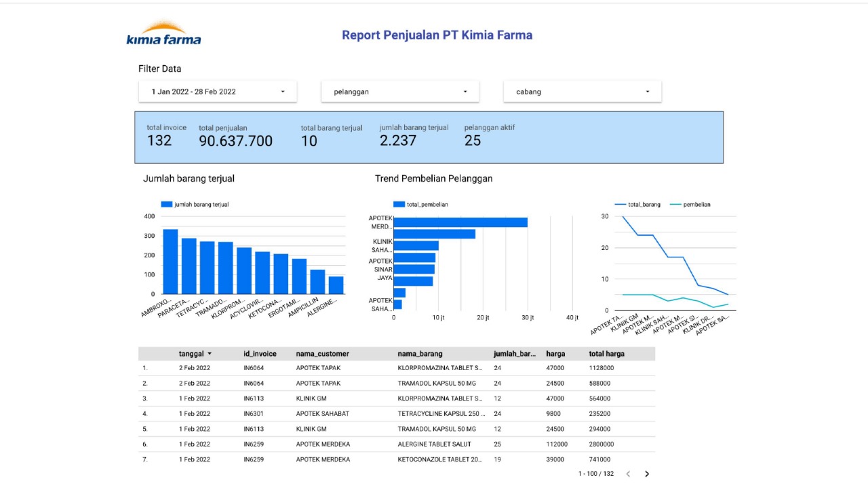Click Report Penjualan PT Kimia Farma title

point(437,35)
